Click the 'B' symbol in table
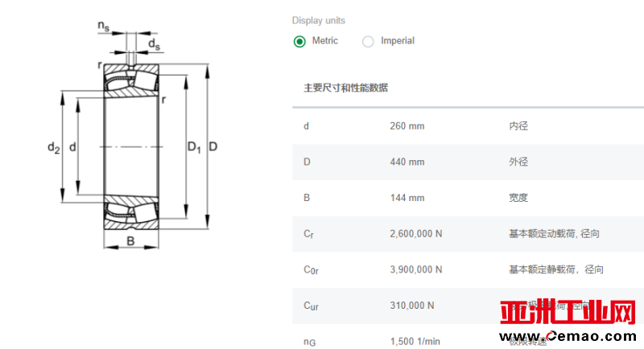The image size is (644, 349). (x=307, y=198)
